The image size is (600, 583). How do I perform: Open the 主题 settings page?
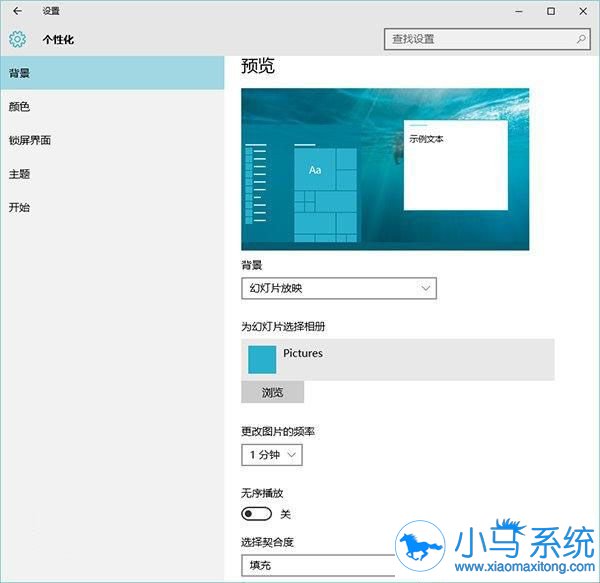tap(112, 174)
